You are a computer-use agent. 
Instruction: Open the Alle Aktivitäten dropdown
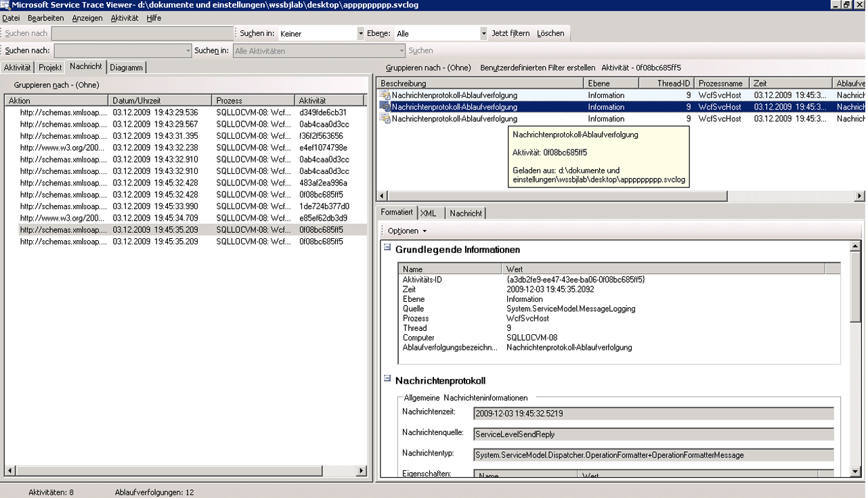tap(402, 51)
